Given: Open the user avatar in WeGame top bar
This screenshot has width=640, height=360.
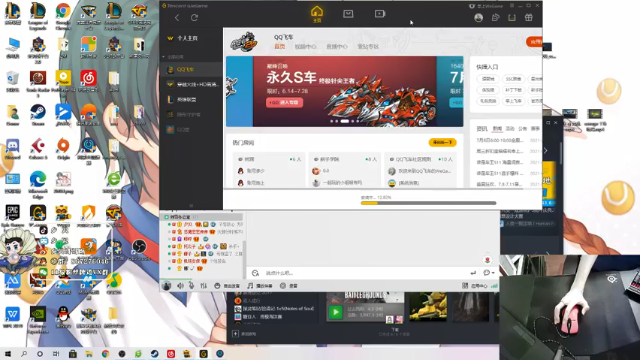Looking at the screenshot, I should 479,18.
